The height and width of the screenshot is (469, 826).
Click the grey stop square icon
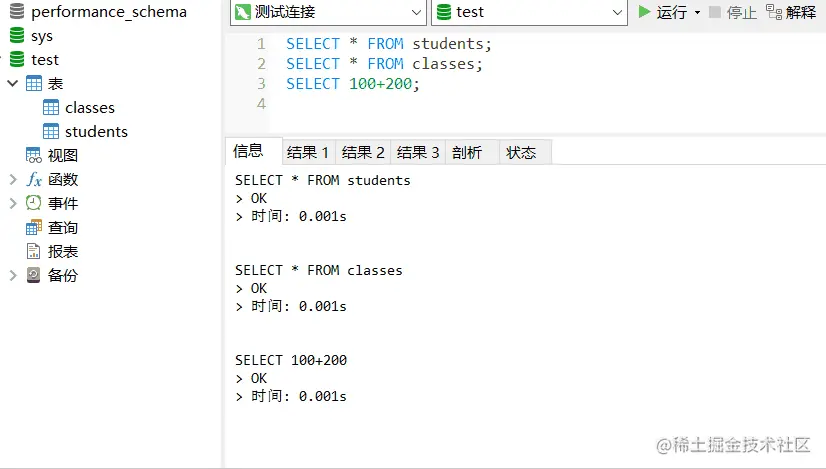pyautogui.click(x=715, y=12)
